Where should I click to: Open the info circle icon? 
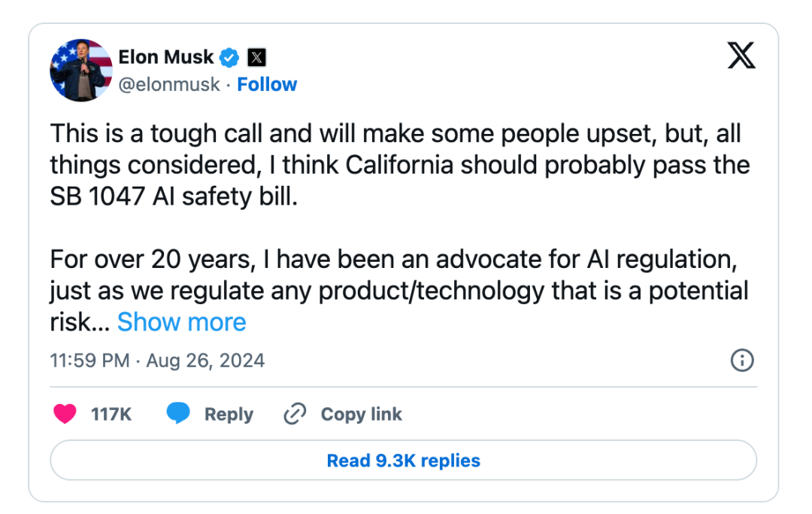742,360
